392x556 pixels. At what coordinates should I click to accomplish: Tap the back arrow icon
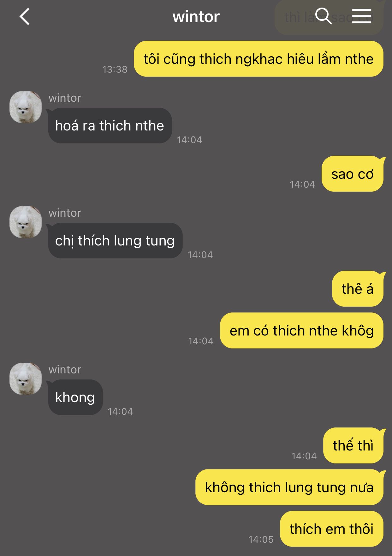point(24,16)
